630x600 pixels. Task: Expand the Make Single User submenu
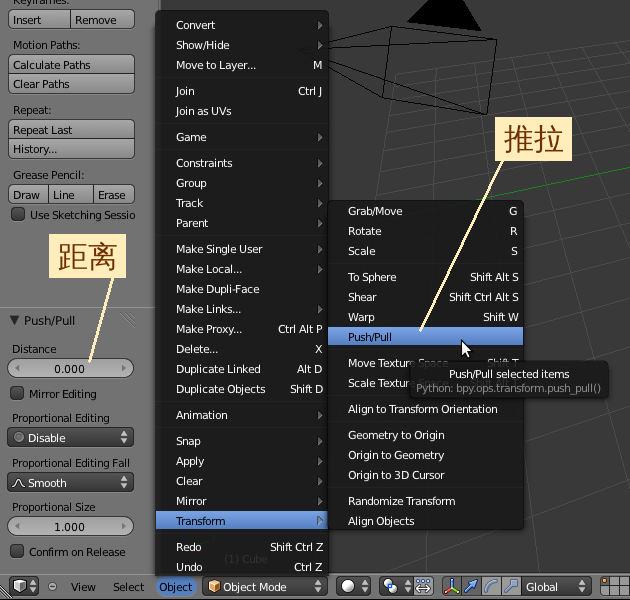tap(242, 249)
